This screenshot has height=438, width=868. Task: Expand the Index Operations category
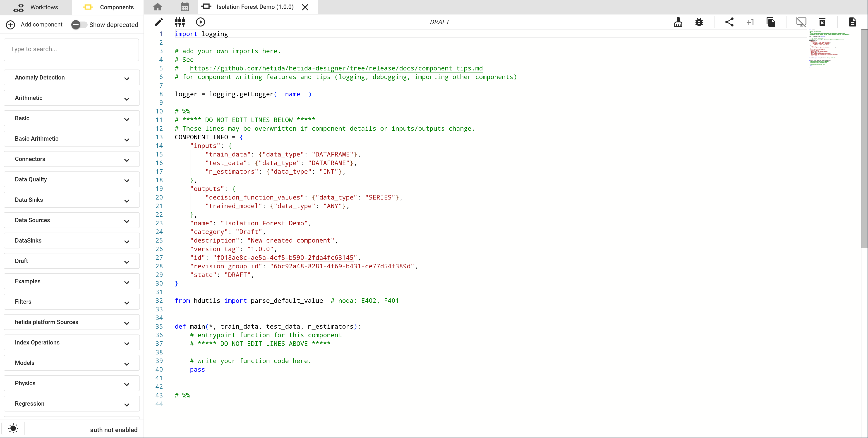pyautogui.click(x=72, y=343)
